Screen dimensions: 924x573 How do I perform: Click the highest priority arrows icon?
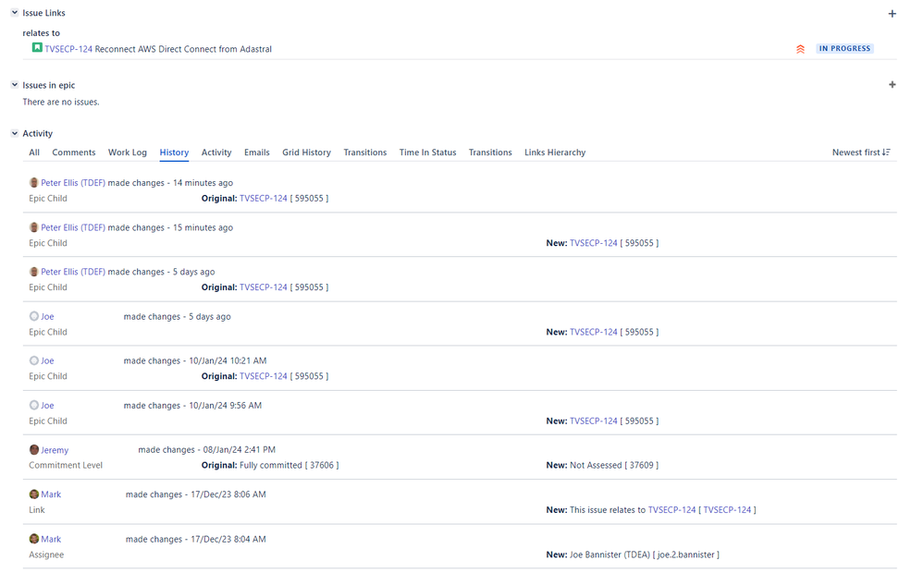pyautogui.click(x=800, y=49)
